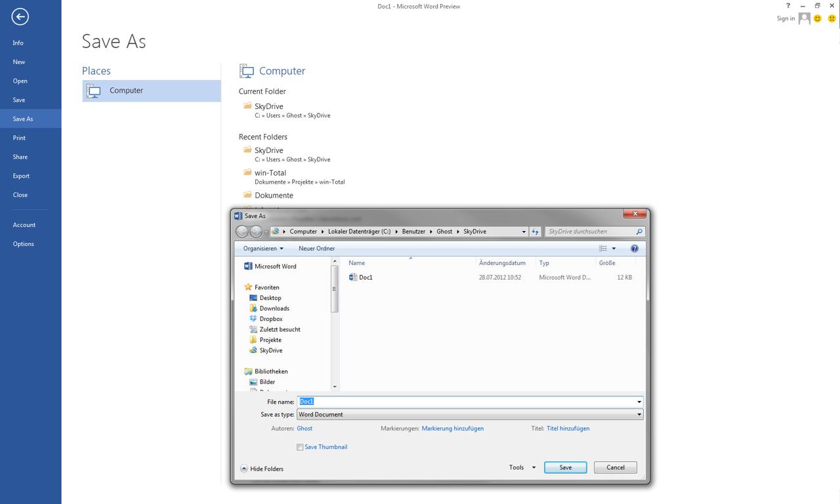Click the Projekte folder icon
This screenshot has height=504, width=840.
[x=253, y=340]
